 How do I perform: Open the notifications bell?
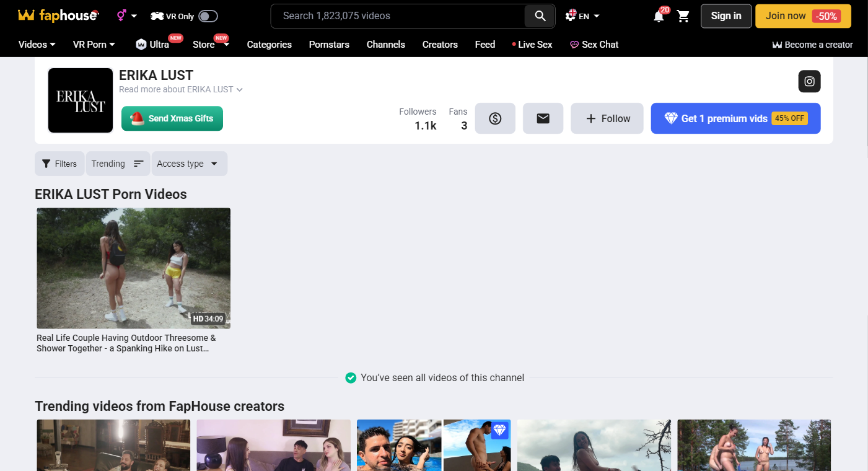pyautogui.click(x=659, y=16)
